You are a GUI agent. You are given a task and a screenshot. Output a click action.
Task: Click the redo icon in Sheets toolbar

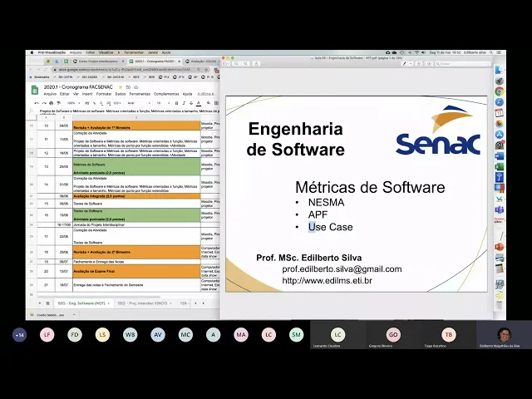coord(44,103)
